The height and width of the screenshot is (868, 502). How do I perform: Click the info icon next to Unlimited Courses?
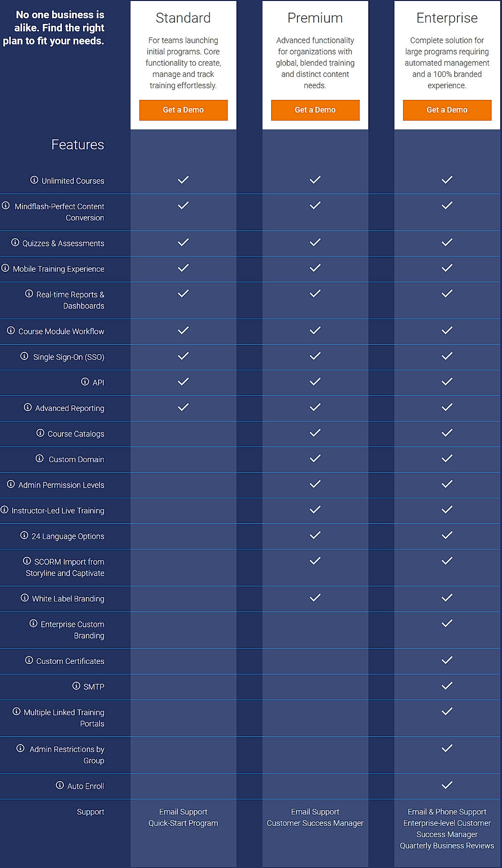34,180
